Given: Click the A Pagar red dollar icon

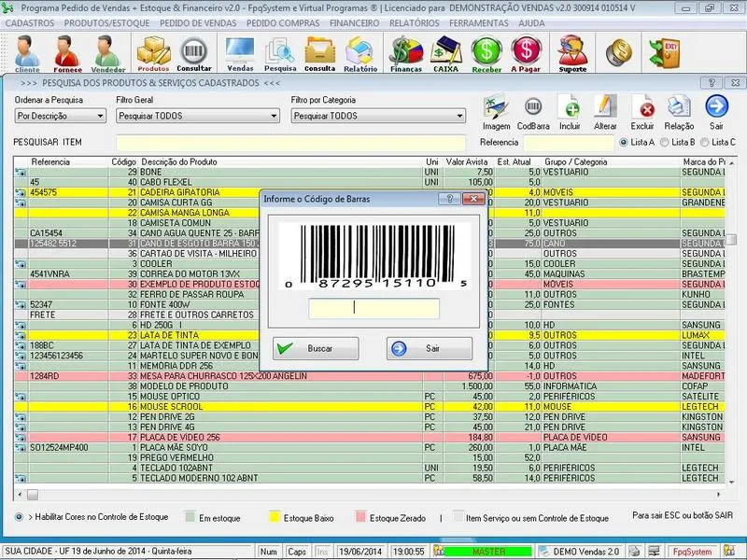Looking at the screenshot, I should click(527, 52).
